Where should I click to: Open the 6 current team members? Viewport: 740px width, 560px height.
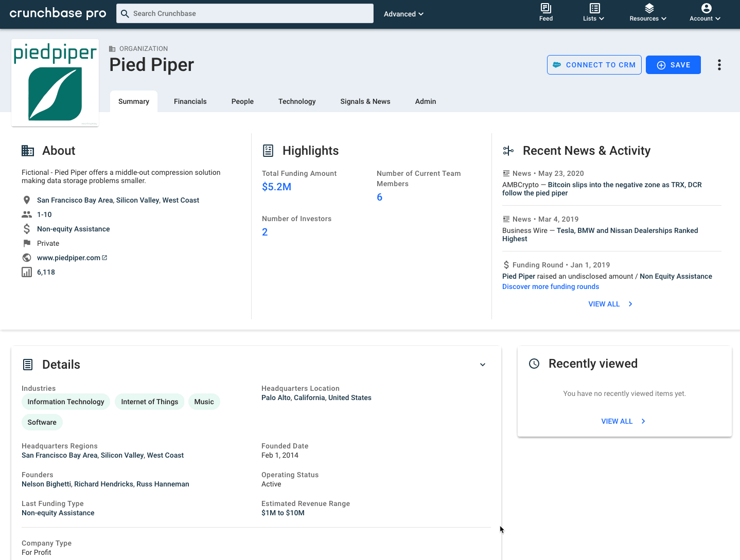click(x=380, y=197)
